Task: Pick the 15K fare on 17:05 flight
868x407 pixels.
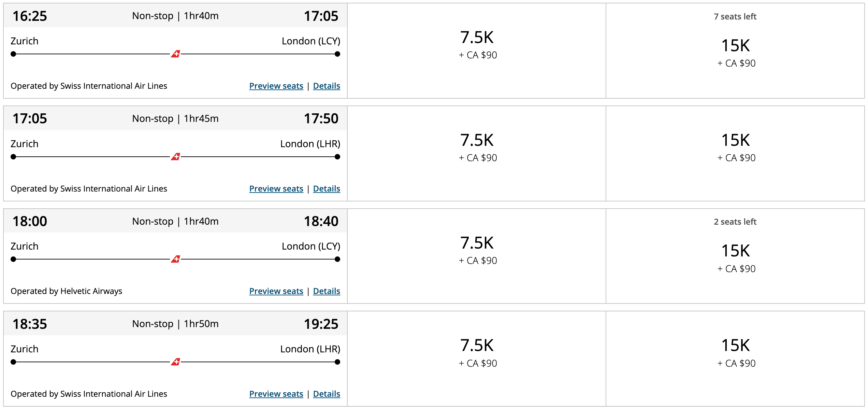Action: [735, 147]
